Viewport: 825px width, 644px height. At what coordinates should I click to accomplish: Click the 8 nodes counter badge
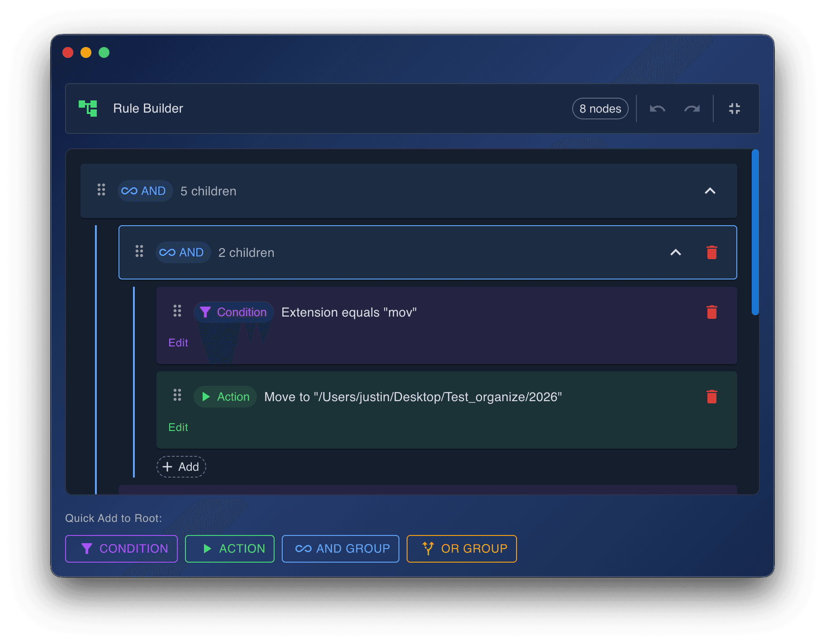(600, 109)
